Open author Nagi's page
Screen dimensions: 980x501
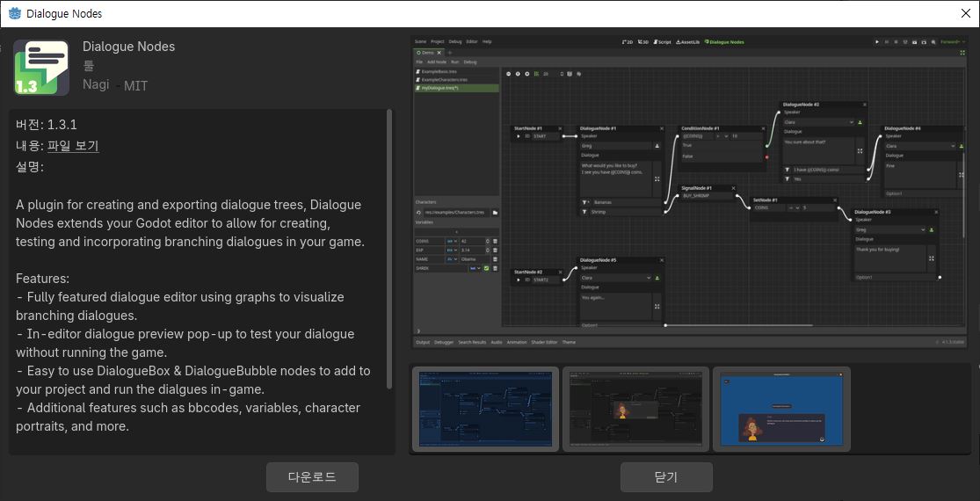pyautogui.click(x=96, y=84)
